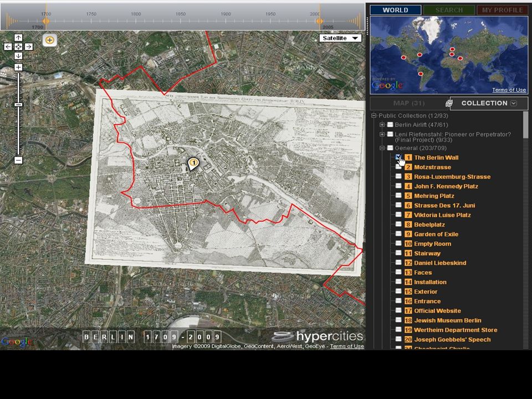Check Viktoria Luise Platz checkbox
The image size is (532, 399).
pyautogui.click(x=398, y=215)
